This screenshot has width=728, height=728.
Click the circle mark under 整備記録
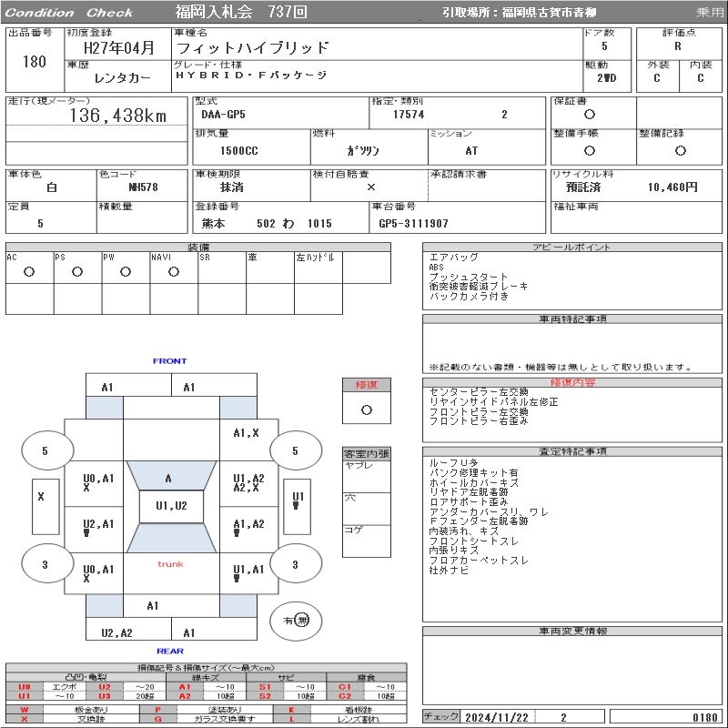(x=680, y=150)
